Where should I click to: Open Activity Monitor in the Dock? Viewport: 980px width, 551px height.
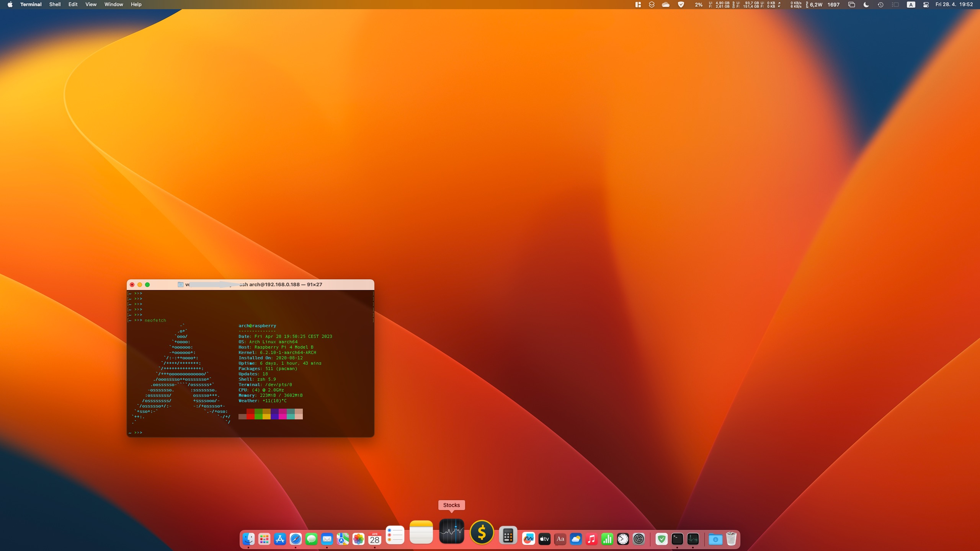tap(693, 539)
